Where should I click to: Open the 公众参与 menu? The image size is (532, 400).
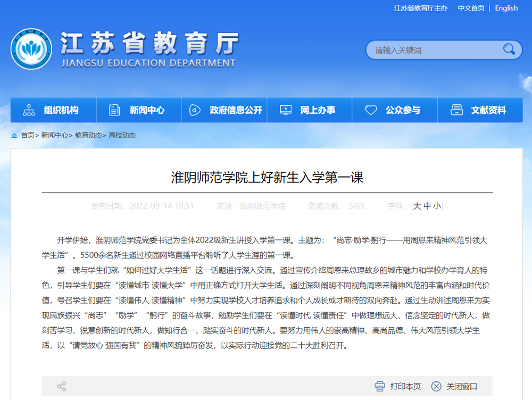click(395, 110)
